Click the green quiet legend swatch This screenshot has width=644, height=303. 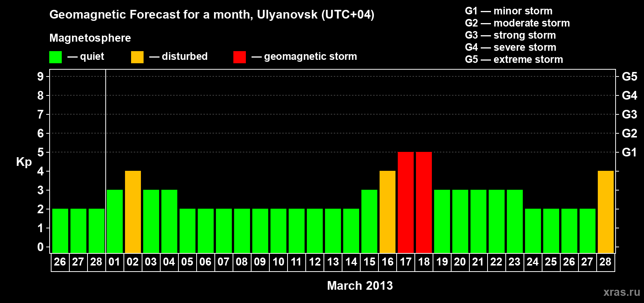click(55, 57)
